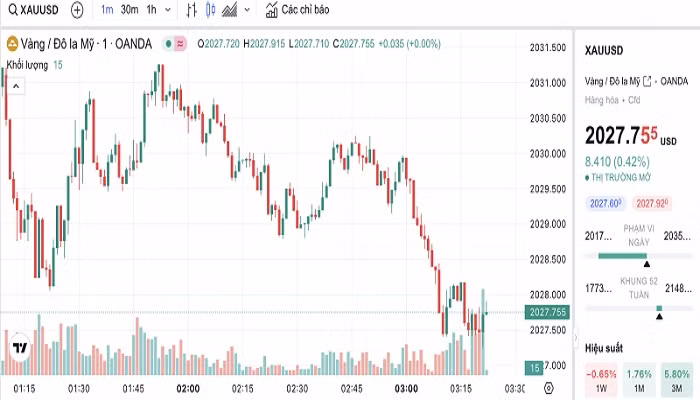Screen dimensions: 700x400
Task: Select the candlestick chart style icon
Action: pos(210,10)
